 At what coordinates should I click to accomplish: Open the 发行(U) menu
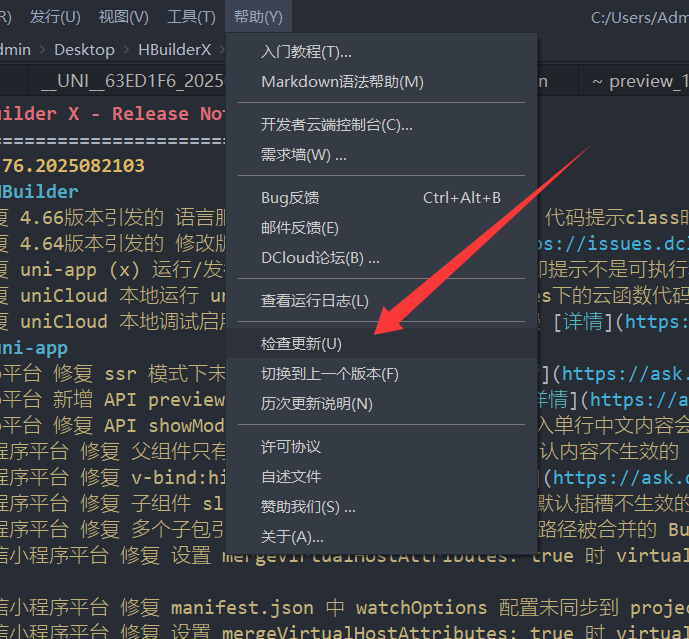(x=55, y=17)
